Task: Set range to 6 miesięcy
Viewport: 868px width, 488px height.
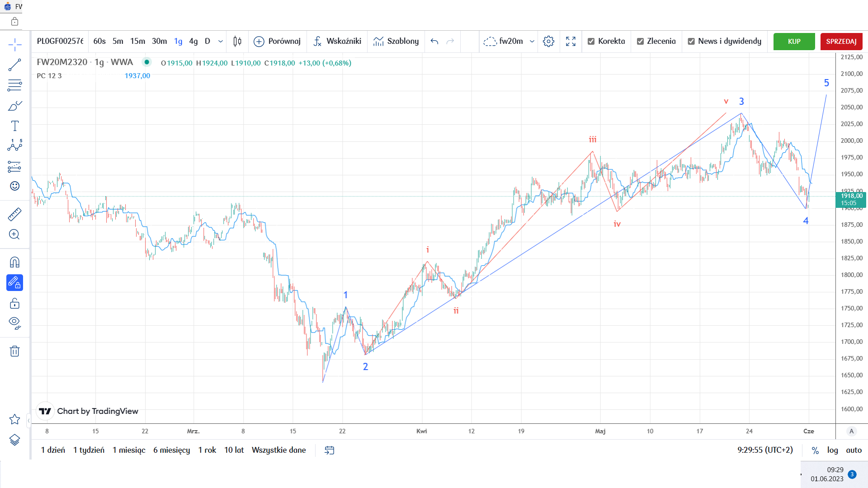Action: click(x=171, y=450)
